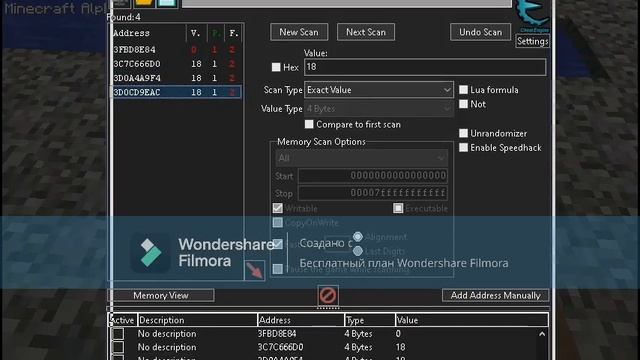This screenshot has width=640, height=360.
Task: Enable Compare to first scan
Action: (309, 124)
